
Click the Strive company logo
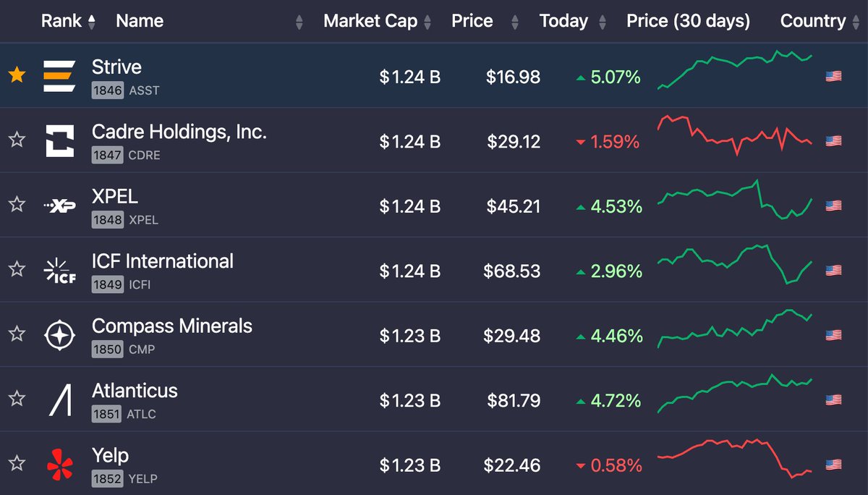tap(59, 76)
